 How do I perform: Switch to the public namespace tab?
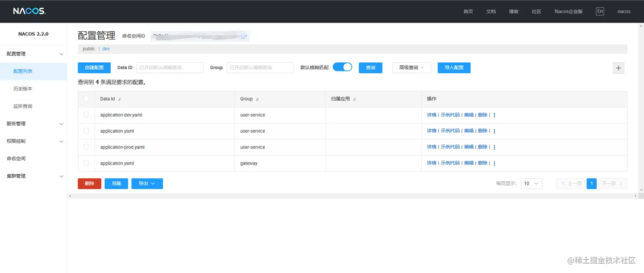(89, 49)
